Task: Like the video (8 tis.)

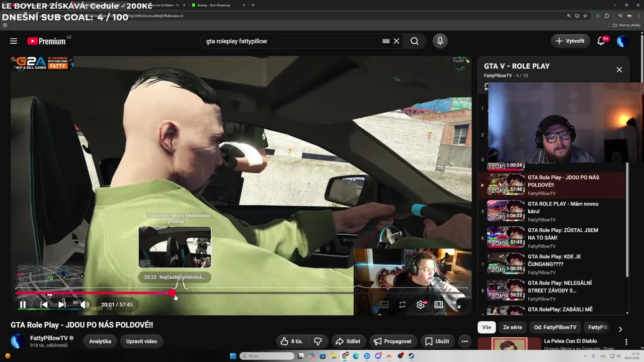Action: click(292, 341)
